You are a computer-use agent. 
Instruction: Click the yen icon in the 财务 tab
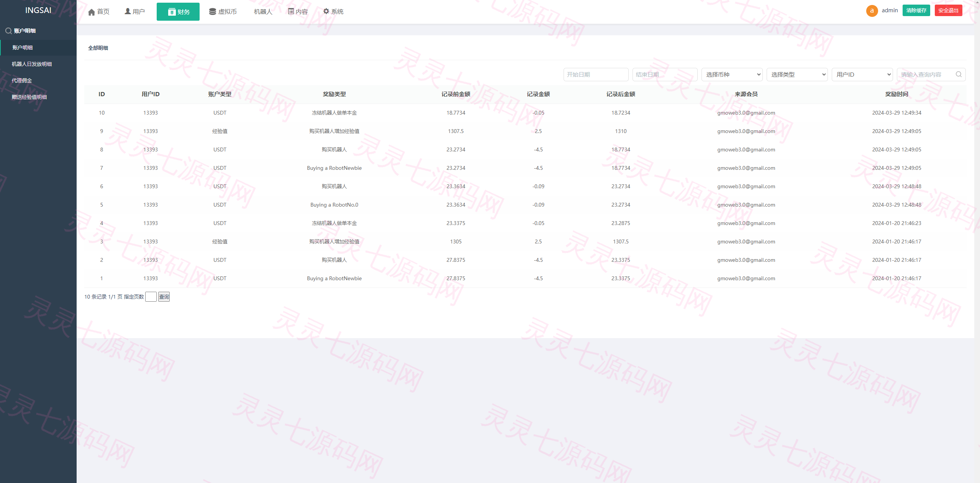(x=172, y=12)
